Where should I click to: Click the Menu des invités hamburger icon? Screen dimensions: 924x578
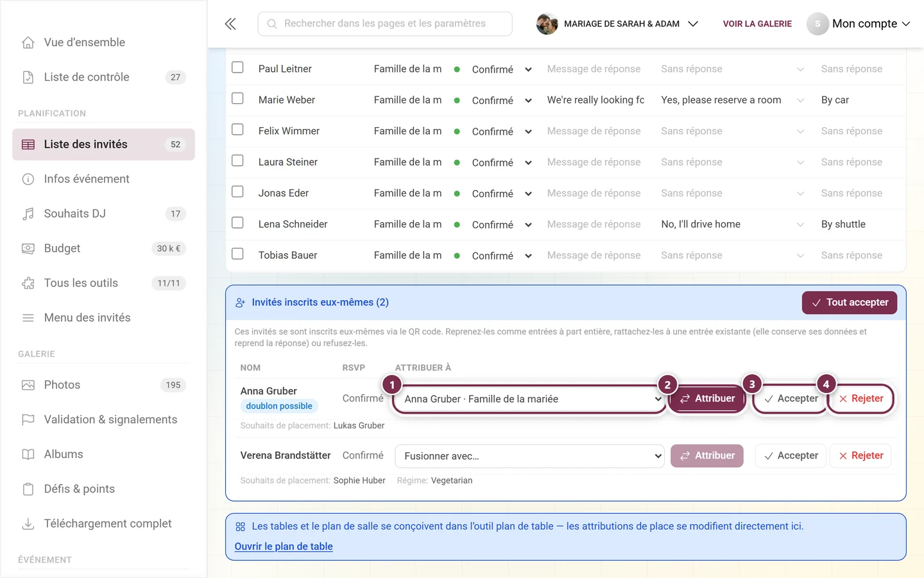point(28,318)
